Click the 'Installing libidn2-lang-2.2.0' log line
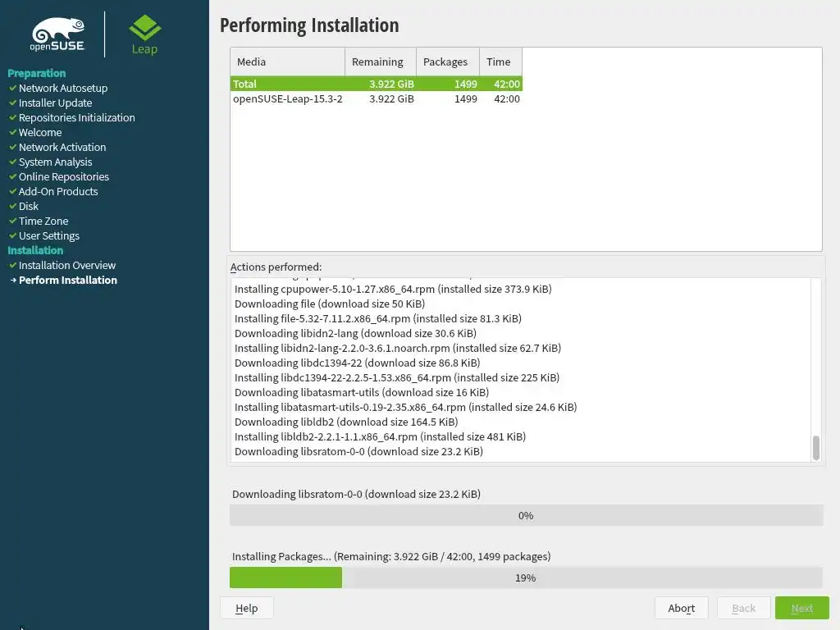 coord(398,348)
